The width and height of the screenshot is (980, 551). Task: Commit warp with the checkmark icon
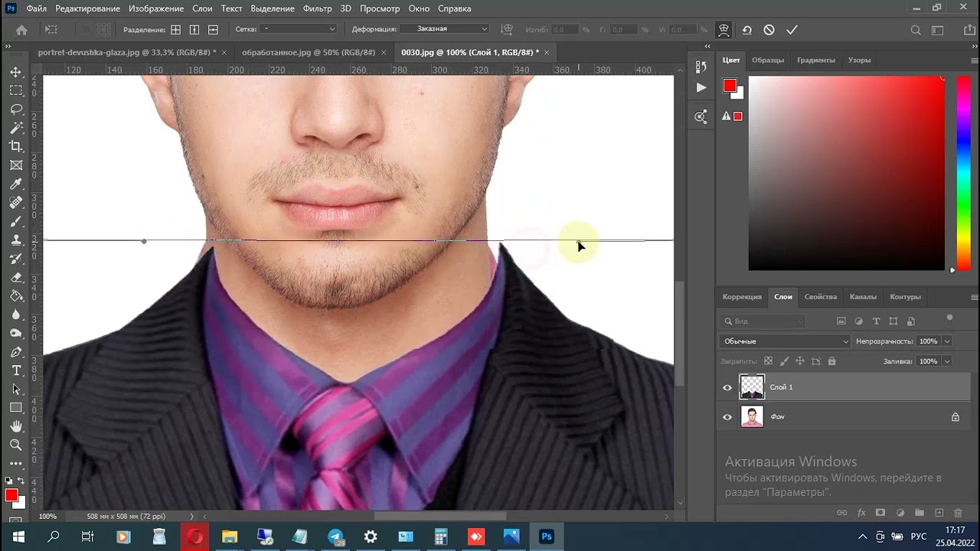pos(792,30)
